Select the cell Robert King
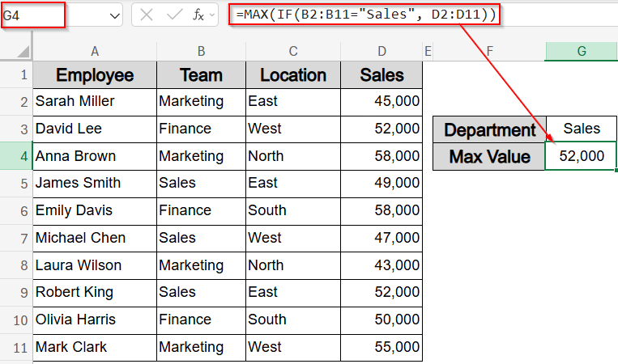618x364 pixels. (x=95, y=292)
